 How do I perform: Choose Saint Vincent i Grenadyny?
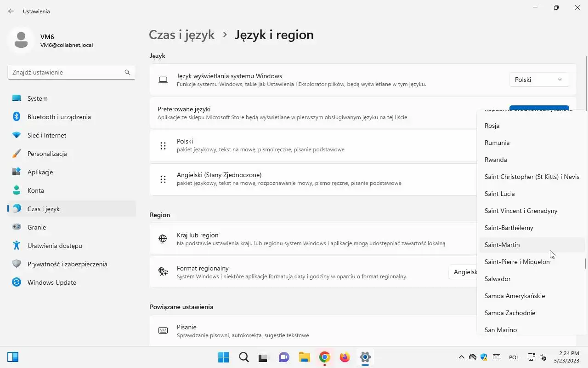(532, 211)
